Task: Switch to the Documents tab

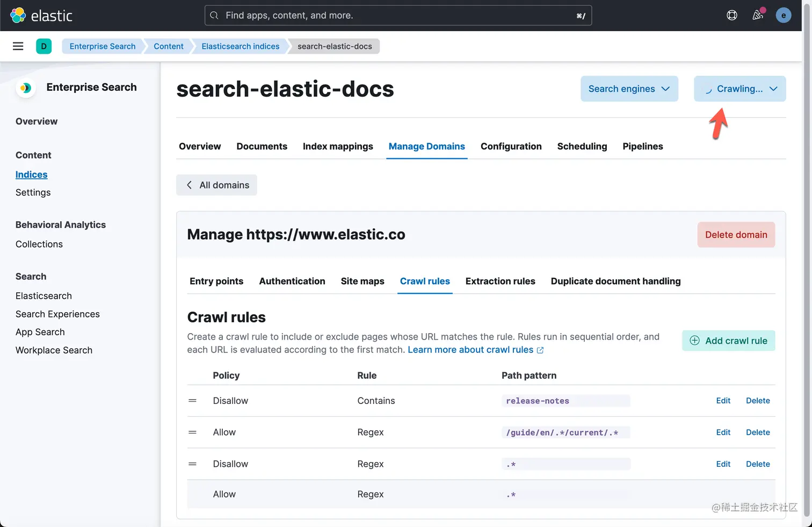Action: pyautogui.click(x=262, y=146)
